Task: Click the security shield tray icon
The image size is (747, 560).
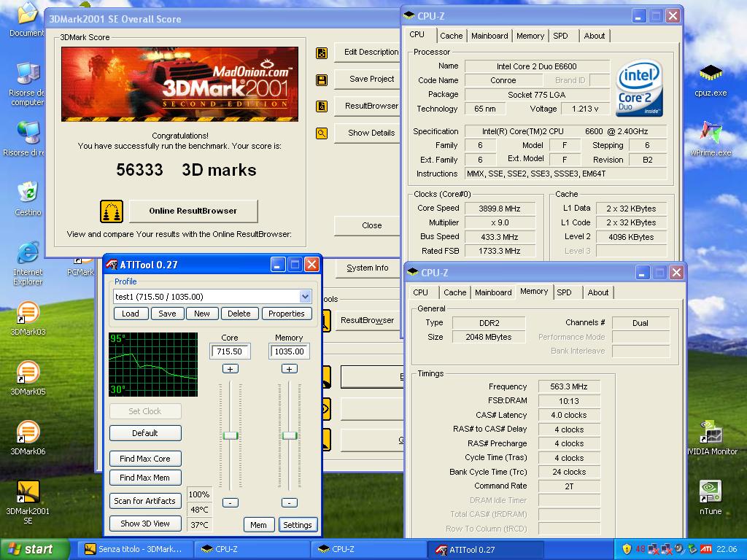Action: pyautogui.click(x=627, y=549)
